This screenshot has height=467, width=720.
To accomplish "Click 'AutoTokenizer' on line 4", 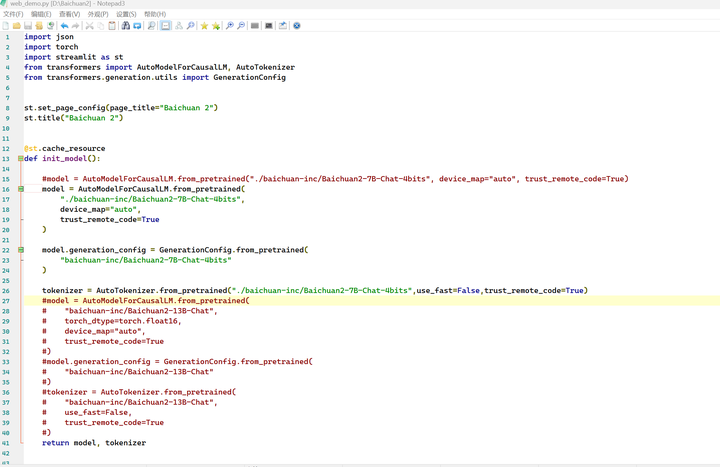I will tap(265, 67).
